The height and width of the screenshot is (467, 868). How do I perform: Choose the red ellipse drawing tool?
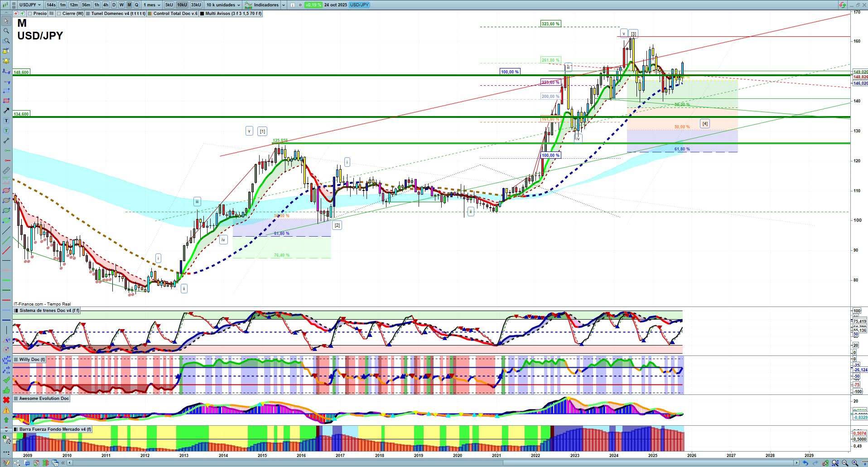(x=6, y=190)
